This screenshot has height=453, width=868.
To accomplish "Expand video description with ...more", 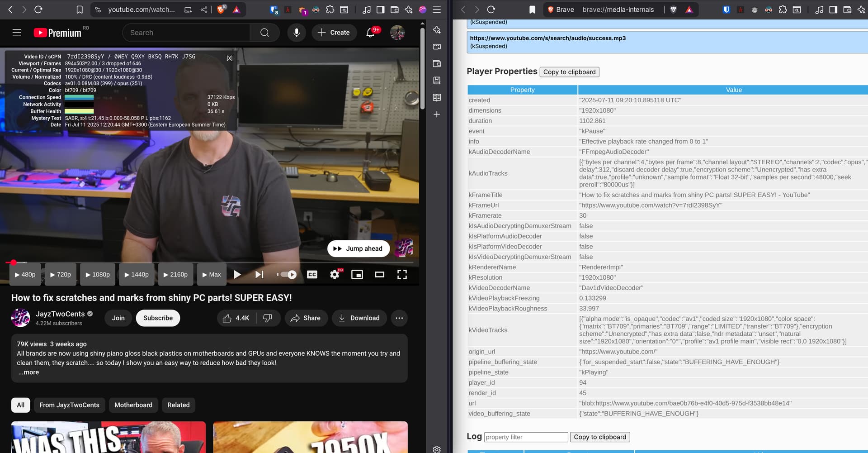I will coord(28,372).
